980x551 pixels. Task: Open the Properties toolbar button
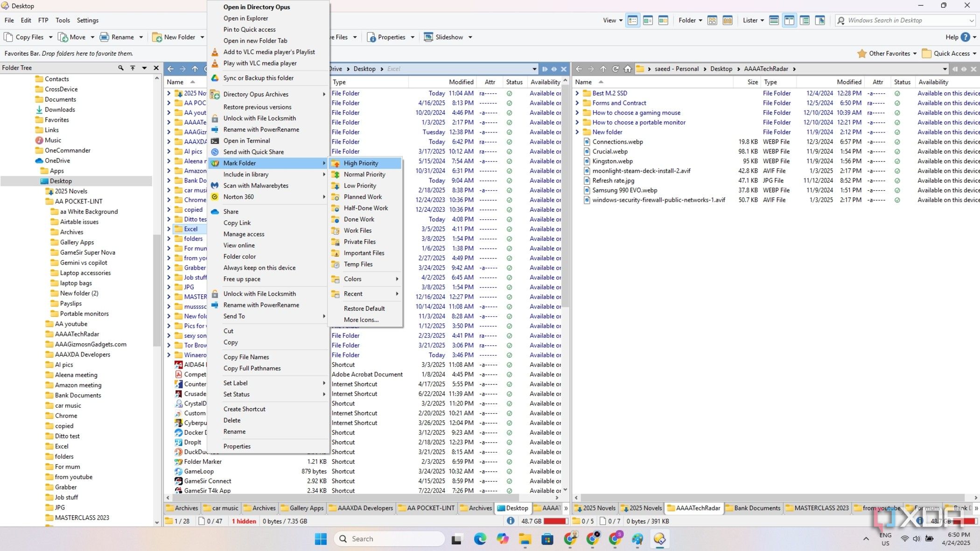tap(386, 37)
